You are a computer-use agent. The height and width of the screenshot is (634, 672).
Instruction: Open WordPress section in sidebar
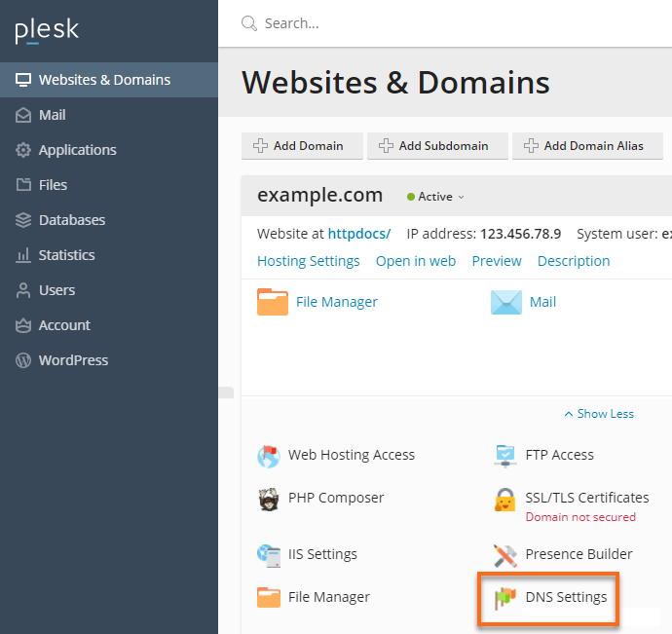tap(109, 360)
